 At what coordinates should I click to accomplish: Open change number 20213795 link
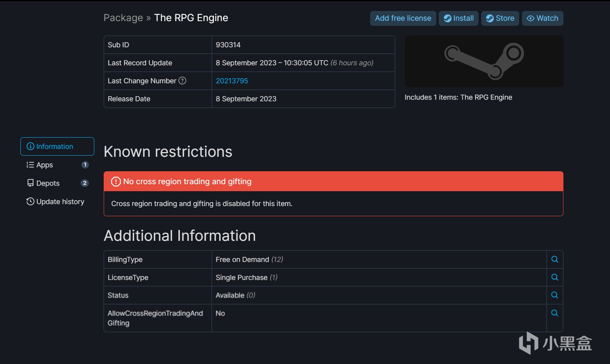(x=232, y=81)
